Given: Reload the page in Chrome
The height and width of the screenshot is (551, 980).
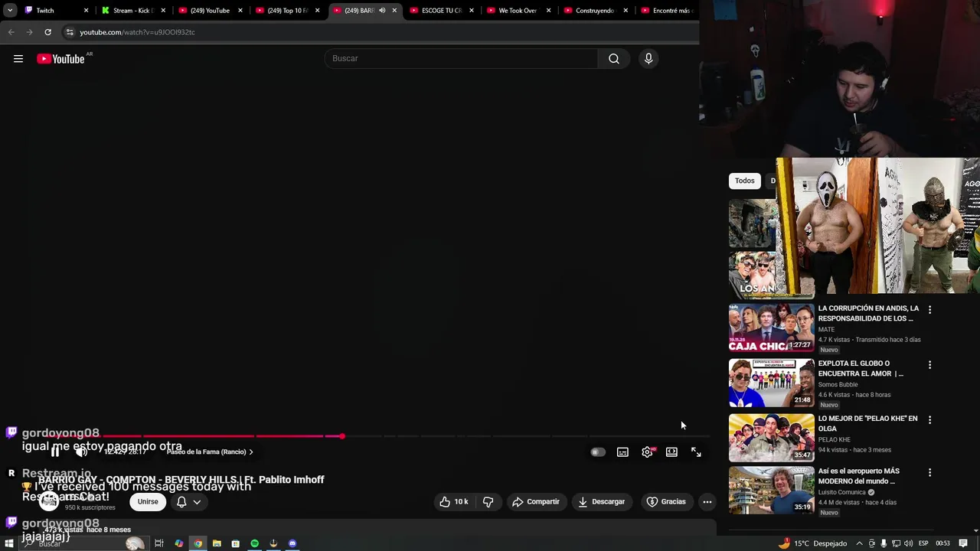Looking at the screenshot, I should click(47, 32).
